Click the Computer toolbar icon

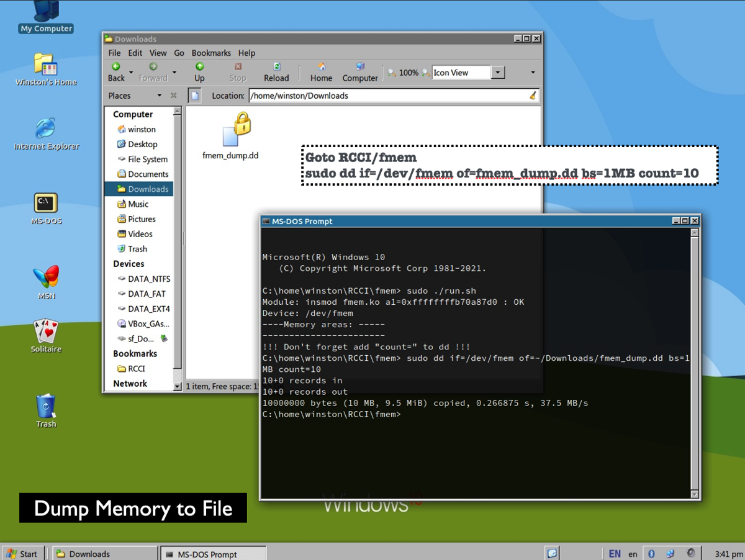pos(360,67)
